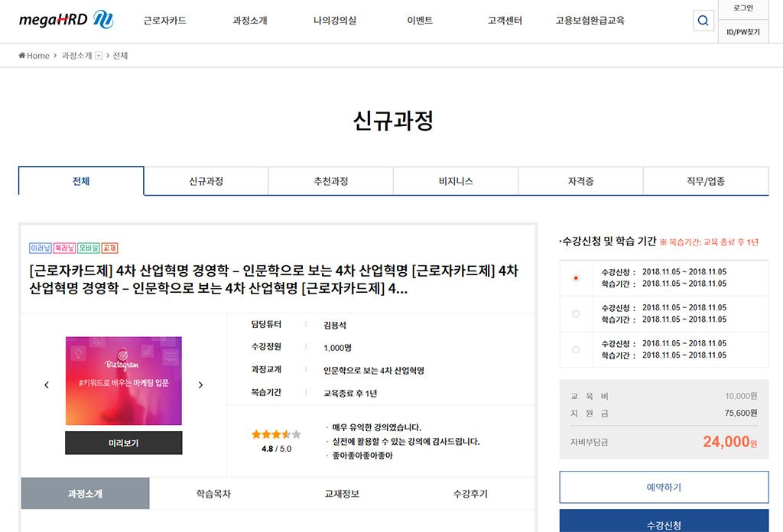
Task: Select the first enrollment period radio button
Action: click(x=576, y=278)
